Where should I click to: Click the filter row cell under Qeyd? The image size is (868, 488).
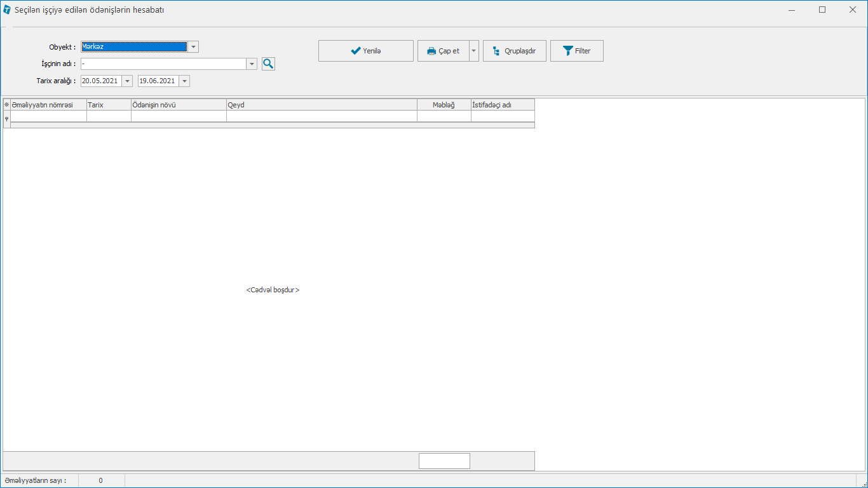(322, 116)
